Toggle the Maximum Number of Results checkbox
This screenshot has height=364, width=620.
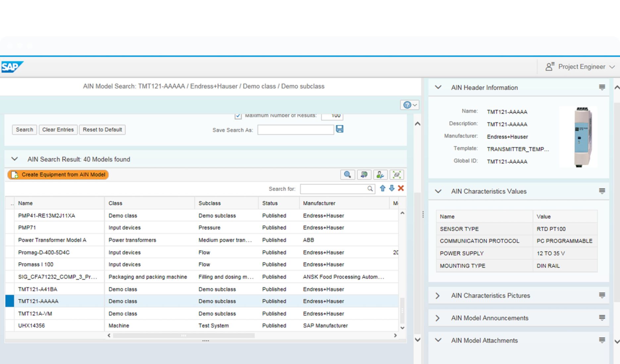click(x=238, y=116)
